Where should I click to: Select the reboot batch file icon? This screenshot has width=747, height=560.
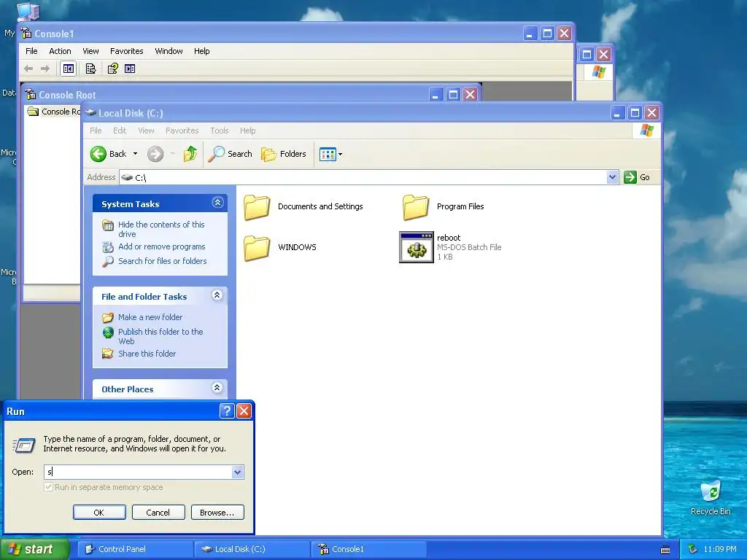(417, 247)
